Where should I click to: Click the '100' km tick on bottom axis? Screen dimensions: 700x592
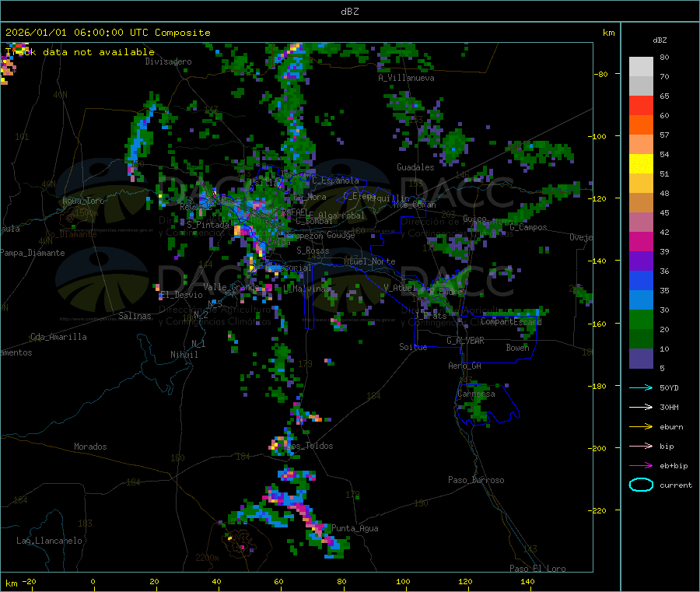pyautogui.click(x=403, y=581)
